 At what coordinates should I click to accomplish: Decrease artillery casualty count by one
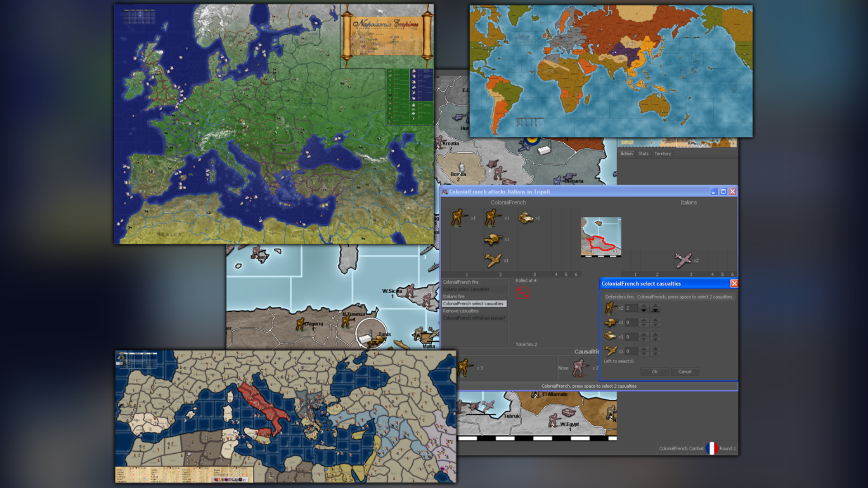coord(644,325)
